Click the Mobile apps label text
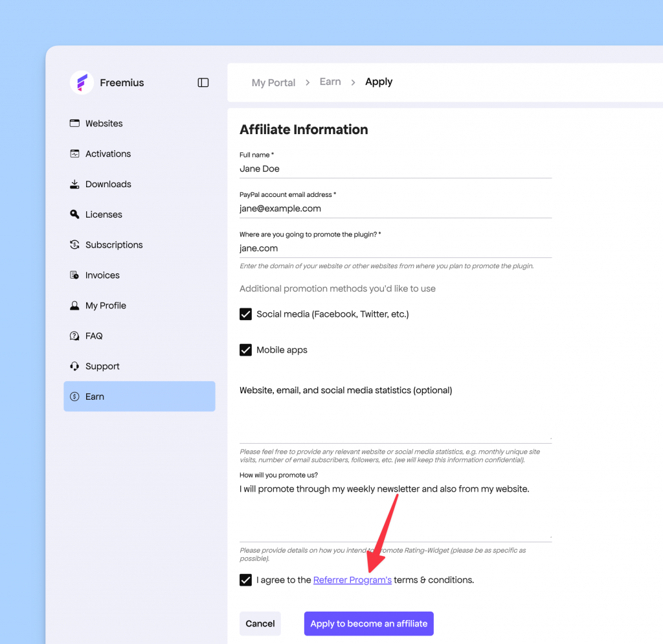 click(282, 350)
